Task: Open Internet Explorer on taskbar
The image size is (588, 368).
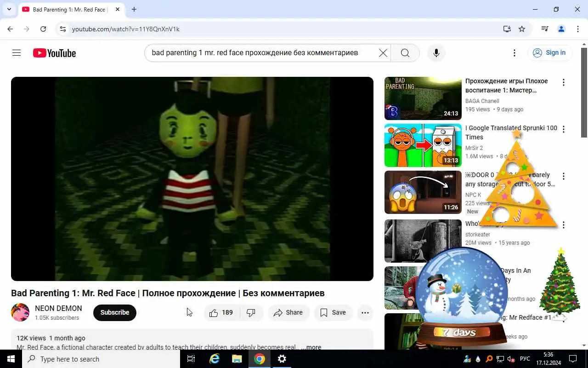Action: [215, 359]
